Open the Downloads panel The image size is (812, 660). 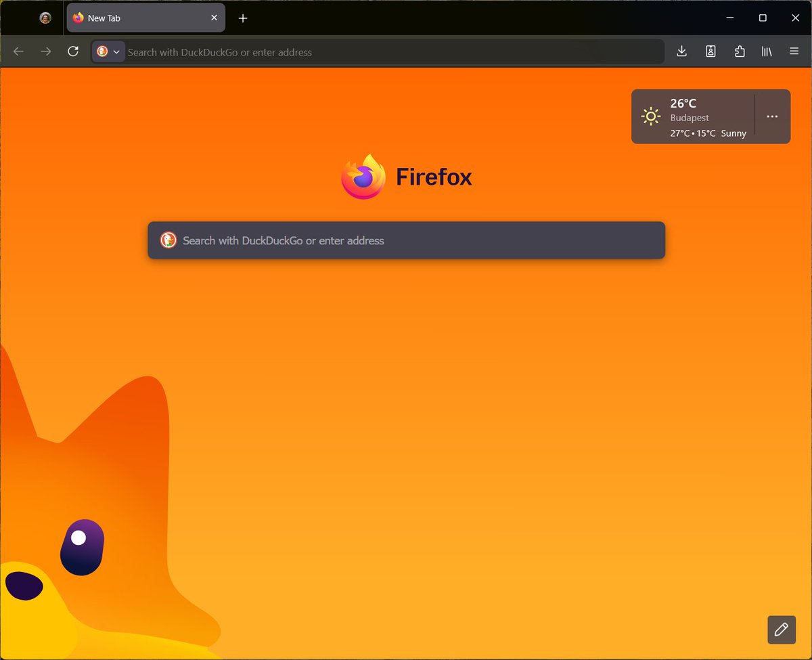coord(682,51)
